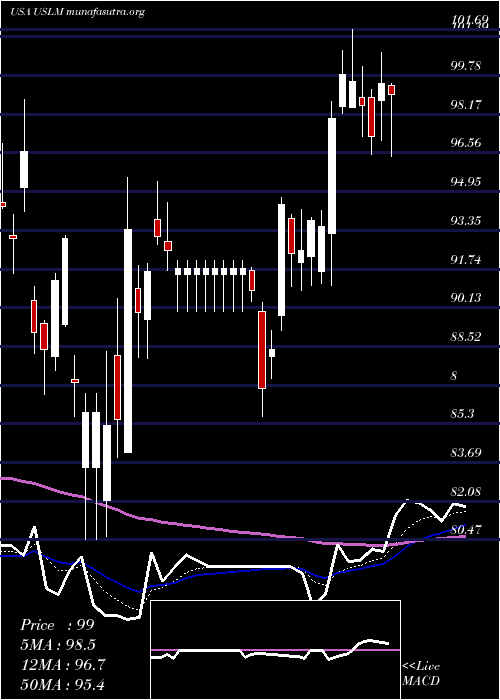
Task: Click the 90.13 price axis label
Action: click(466, 298)
